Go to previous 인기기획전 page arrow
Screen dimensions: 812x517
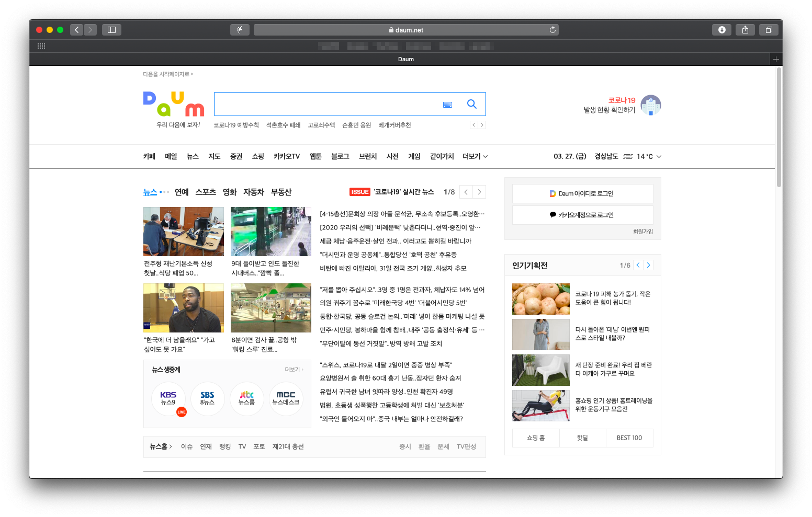pyautogui.click(x=638, y=265)
